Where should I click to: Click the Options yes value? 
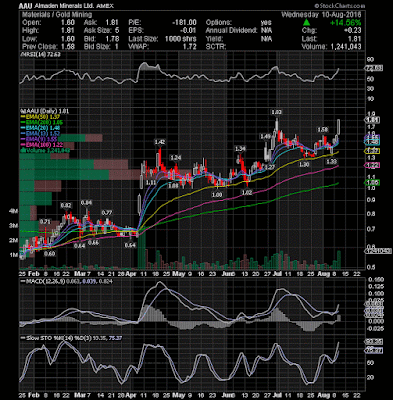267,23
